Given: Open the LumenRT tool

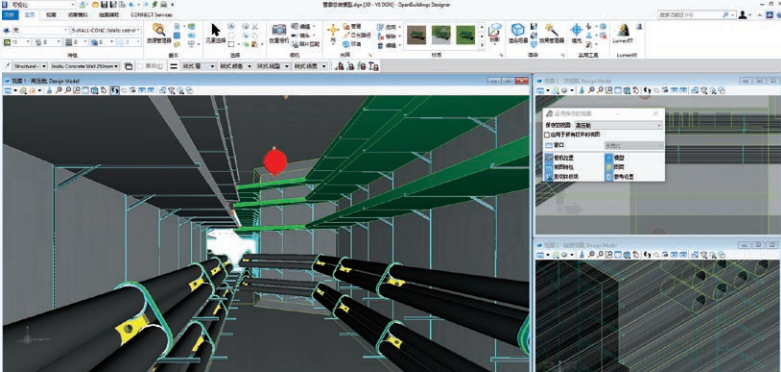Looking at the screenshot, I should coord(622,30).
